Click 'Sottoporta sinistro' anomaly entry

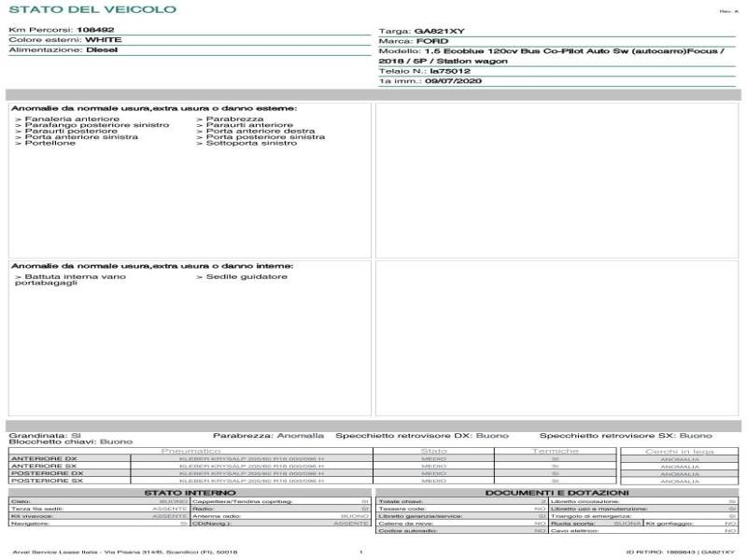pyautogui.click(x=251, y=143)
